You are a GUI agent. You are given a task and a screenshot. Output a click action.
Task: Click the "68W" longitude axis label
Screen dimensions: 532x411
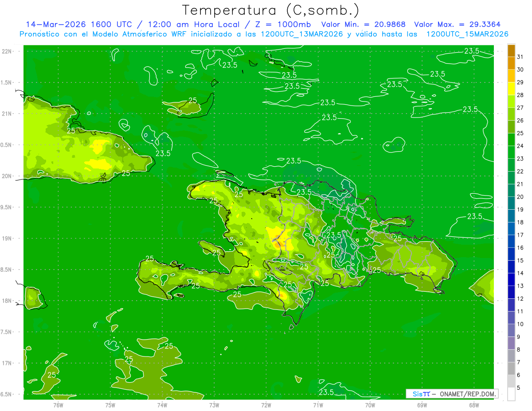click(474, 405)
